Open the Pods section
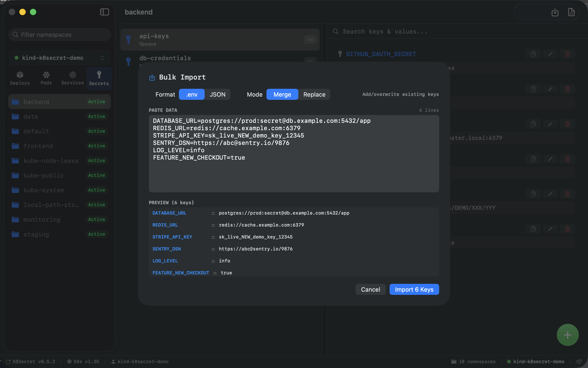 pos(46,78)
